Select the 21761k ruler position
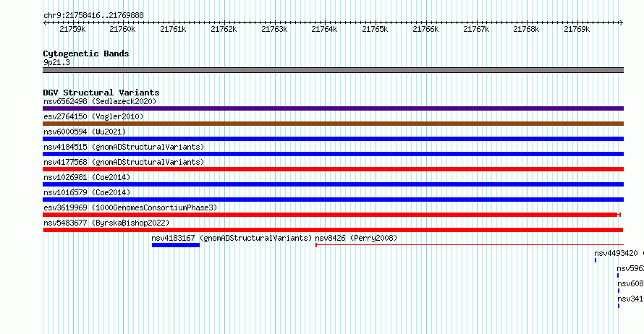The width and height of the screenshot is (644, 334). 173,29
